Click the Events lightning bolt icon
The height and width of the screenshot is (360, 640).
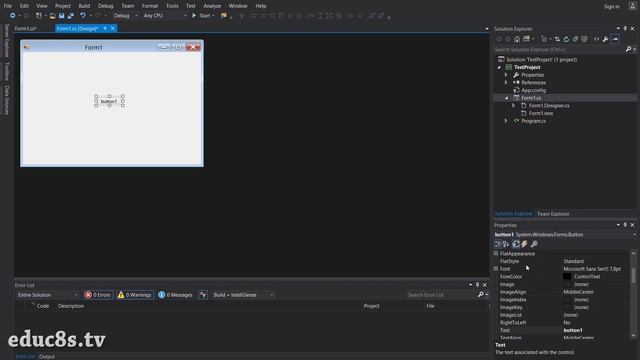point(524,244)
